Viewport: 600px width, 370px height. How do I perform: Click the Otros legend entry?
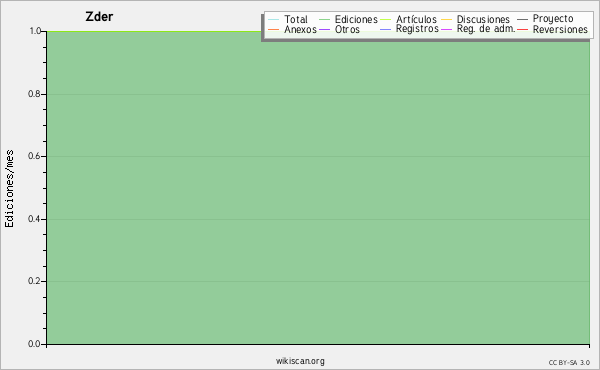[x=339, y=29]
